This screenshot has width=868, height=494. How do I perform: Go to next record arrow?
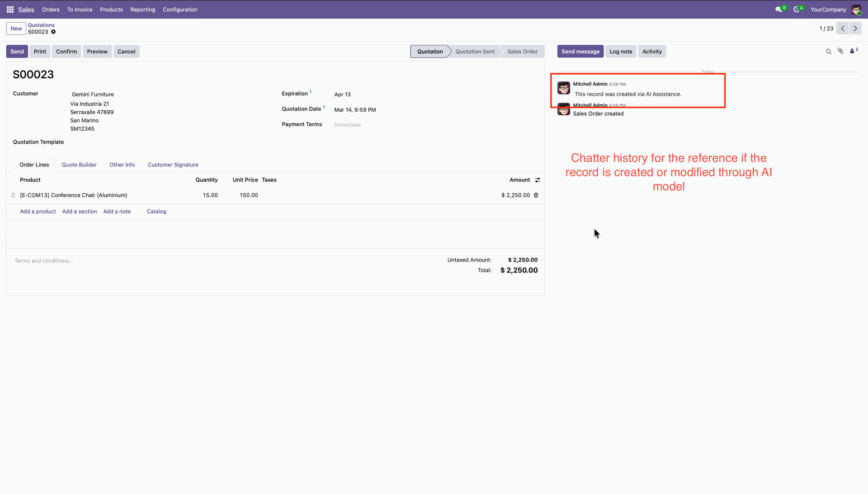click(855, 28)
